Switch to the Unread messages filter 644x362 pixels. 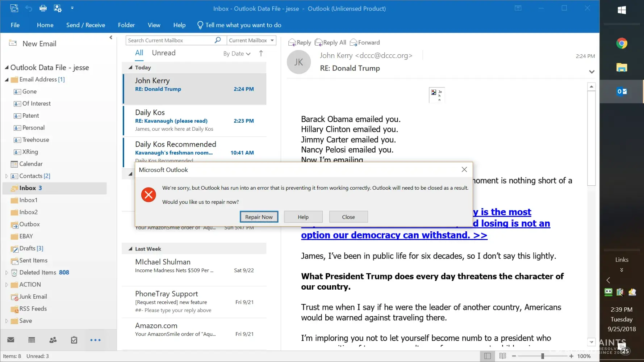coord(163,53)
